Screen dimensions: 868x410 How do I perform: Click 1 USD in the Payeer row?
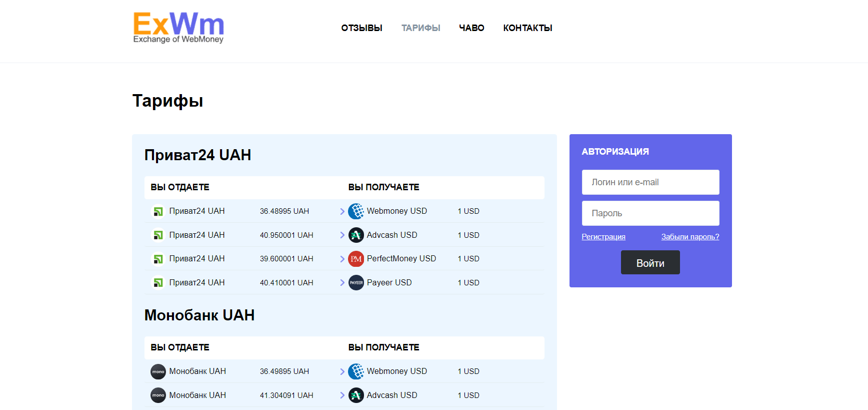point(468,283)
